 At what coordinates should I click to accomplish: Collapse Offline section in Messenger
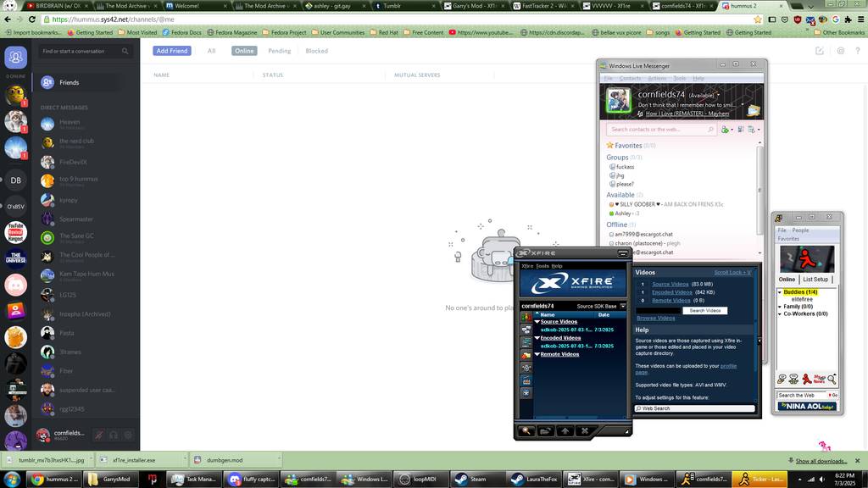click(617, 225)
